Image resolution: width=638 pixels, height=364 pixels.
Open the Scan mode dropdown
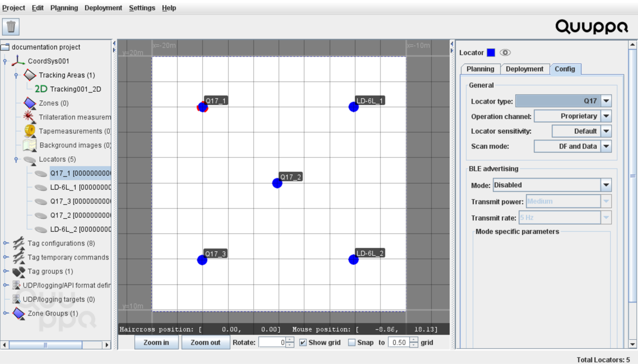coord(606,146)
